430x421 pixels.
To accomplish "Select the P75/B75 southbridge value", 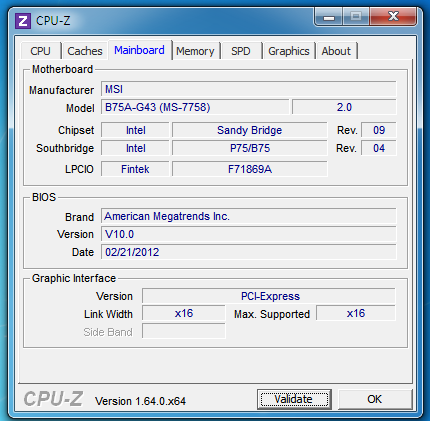I will pyautogui.click(x=250, y=148).
